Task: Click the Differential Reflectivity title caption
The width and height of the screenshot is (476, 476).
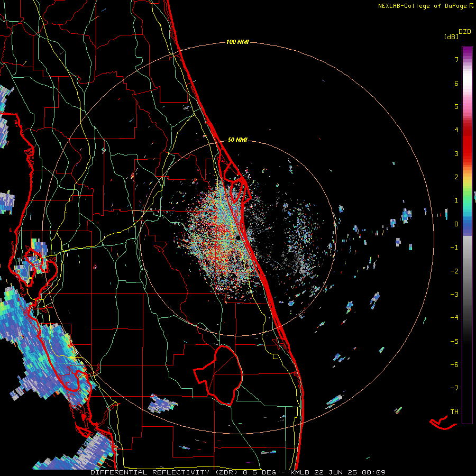Action: pyautogui.click(x=238, y=472)
